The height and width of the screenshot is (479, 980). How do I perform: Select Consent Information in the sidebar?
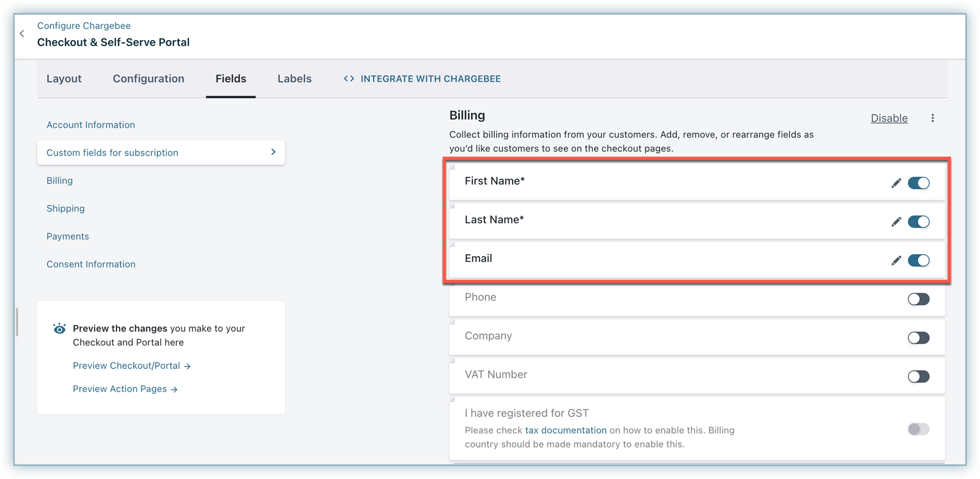tap(91, 264)
